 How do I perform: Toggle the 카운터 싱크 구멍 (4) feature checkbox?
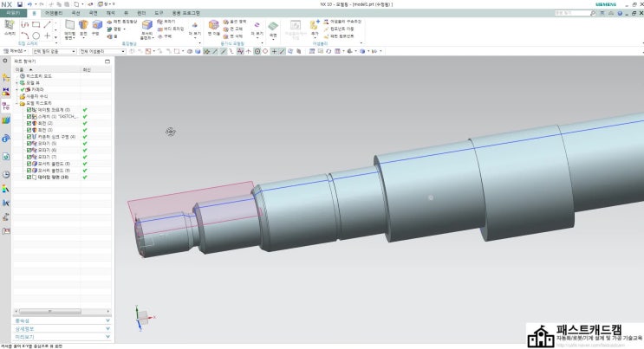point(29,137)
